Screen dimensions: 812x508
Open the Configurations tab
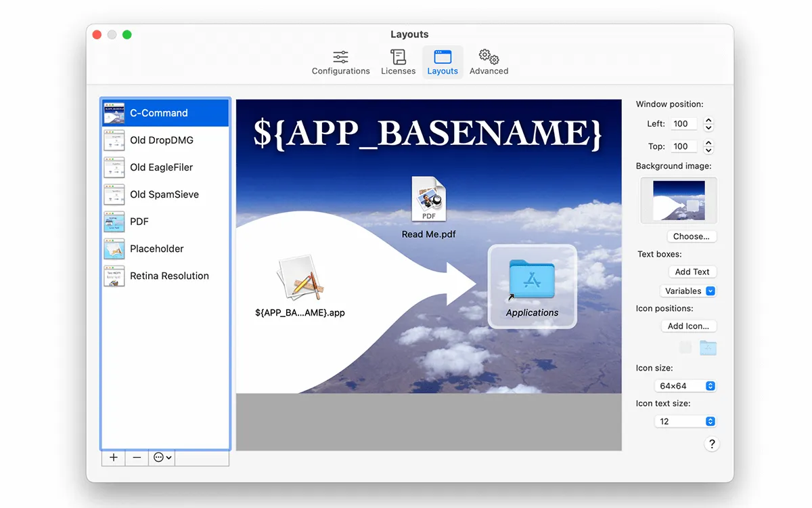pos(340,62)
